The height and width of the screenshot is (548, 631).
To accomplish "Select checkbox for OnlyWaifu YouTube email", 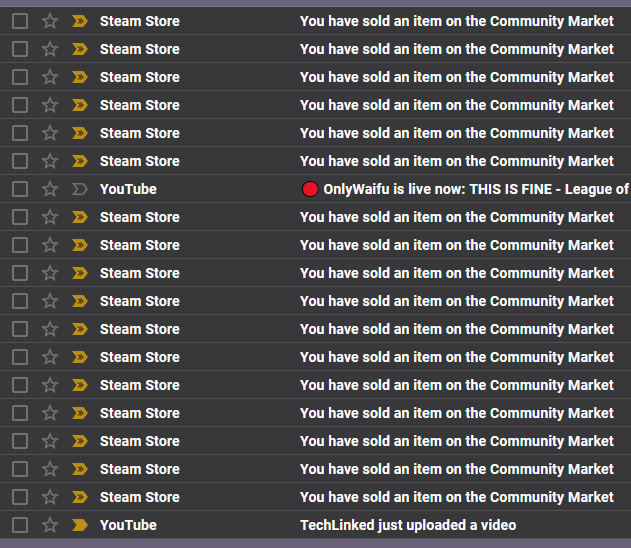I will (20, 189).
